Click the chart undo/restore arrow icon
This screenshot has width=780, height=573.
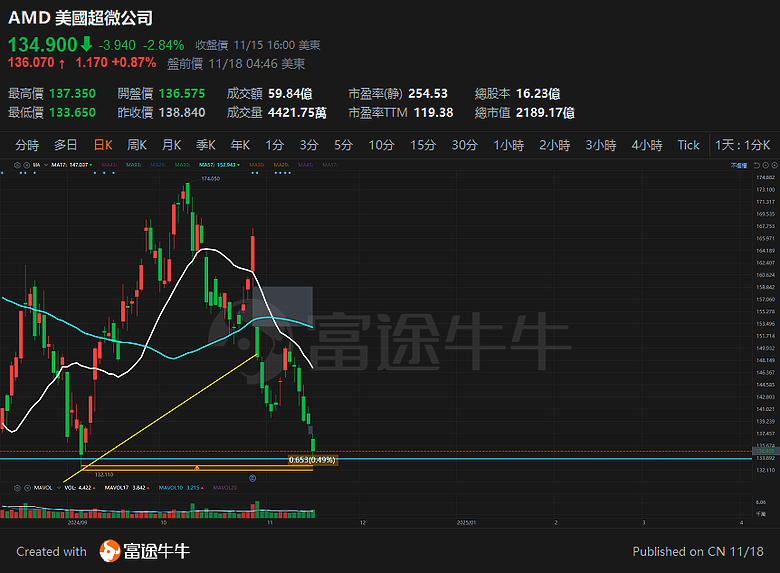(x=757, y=165)
